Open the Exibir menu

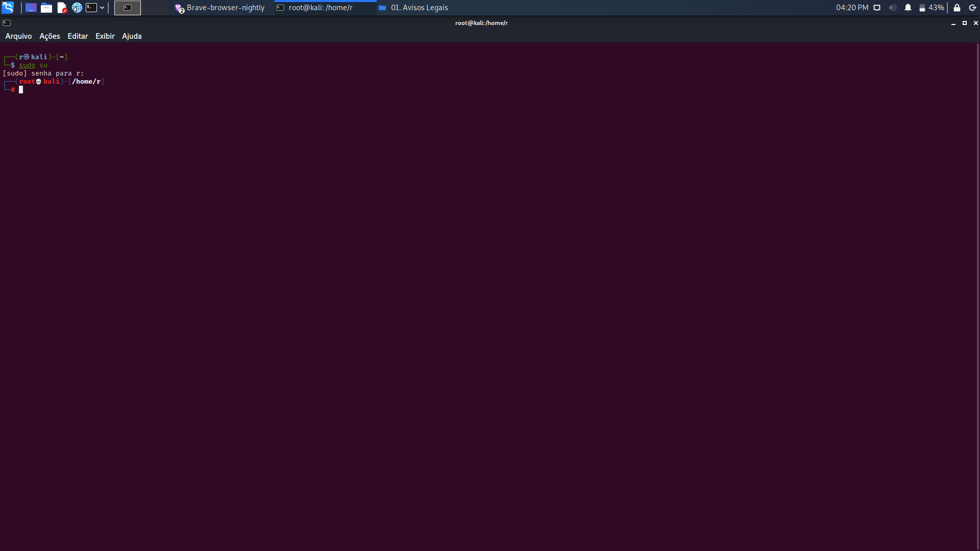coord(105,36)
